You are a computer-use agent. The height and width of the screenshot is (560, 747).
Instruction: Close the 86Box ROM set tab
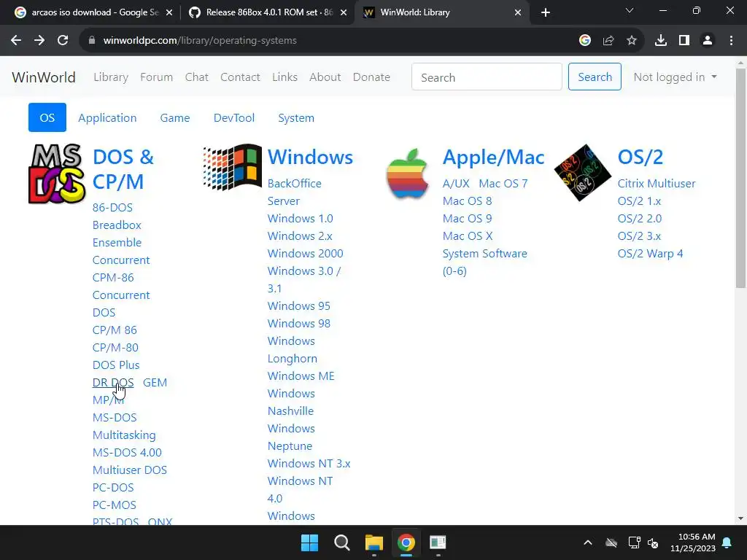pyautogui.click(x=344, y=12)
